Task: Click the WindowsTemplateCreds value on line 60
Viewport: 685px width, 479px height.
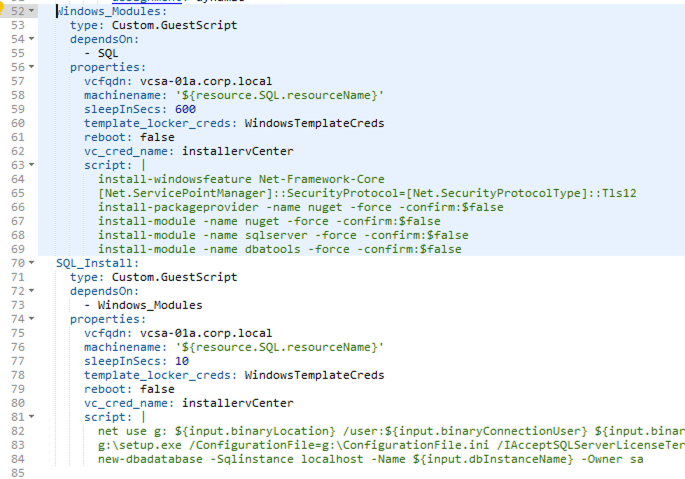Action: (314, 123)
